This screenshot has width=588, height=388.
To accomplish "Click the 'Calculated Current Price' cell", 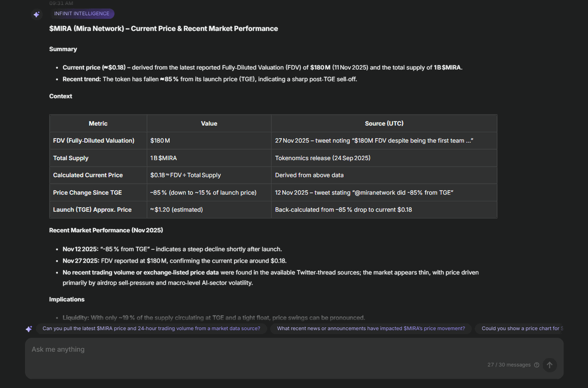I will 98,175.
